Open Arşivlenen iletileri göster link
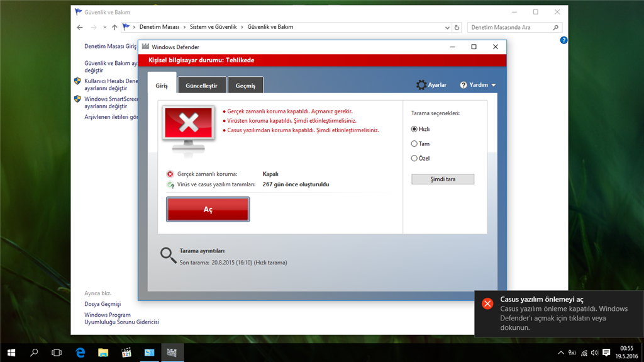644x362 pixels. coord(111,117)
